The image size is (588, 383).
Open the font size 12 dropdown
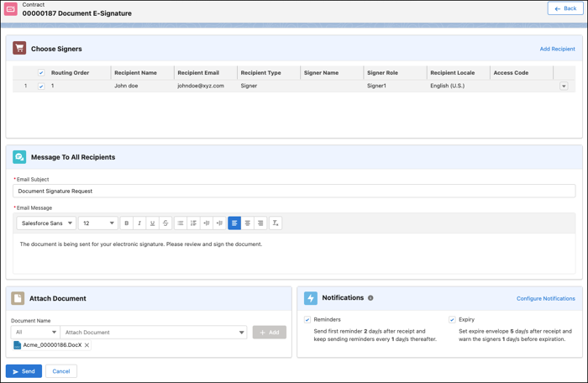click(97, 223)
